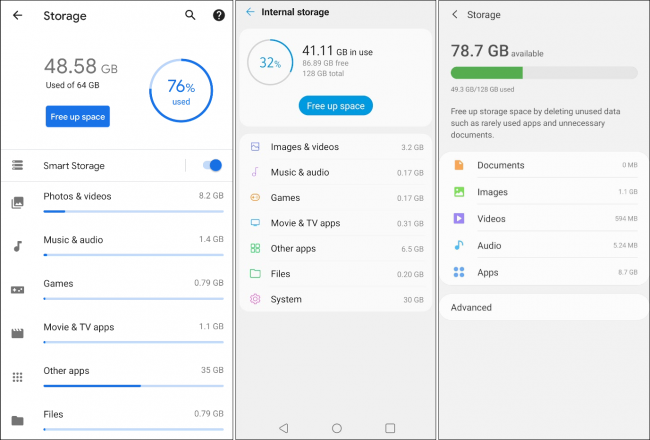Viewport: 650px width, 440px height.
Task: Open Smart Storage settings label
Action: (x=74, y=165)
